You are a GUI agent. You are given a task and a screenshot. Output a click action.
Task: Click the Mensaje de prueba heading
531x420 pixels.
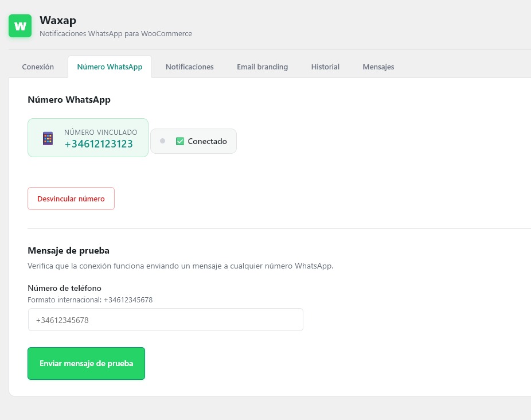point(68,251)
